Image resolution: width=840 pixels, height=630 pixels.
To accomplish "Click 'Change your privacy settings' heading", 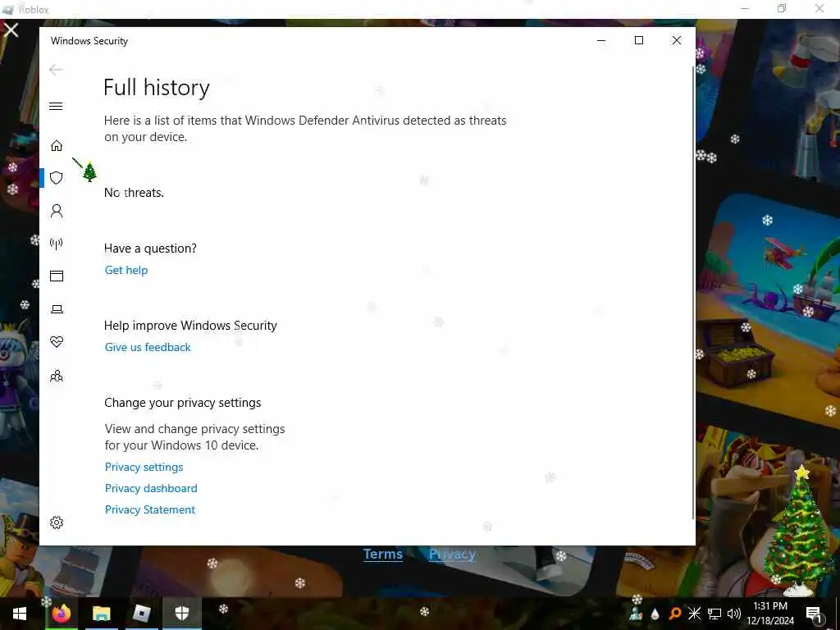I will click(183, 403).
